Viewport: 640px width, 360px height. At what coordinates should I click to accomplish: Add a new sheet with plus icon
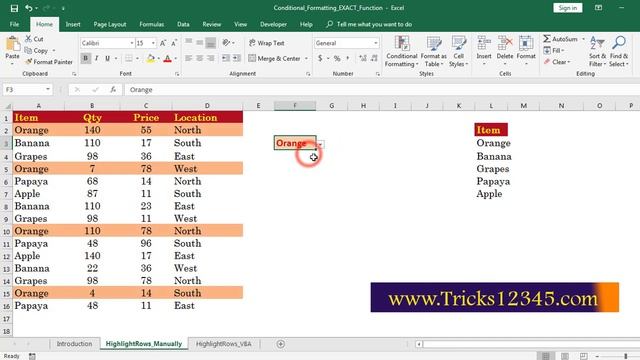[x=280, y=344]
